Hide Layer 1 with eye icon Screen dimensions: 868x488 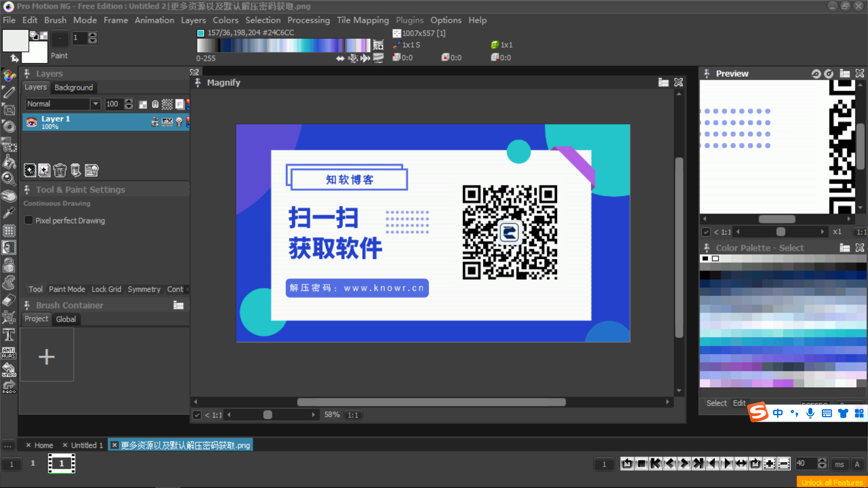32,122
